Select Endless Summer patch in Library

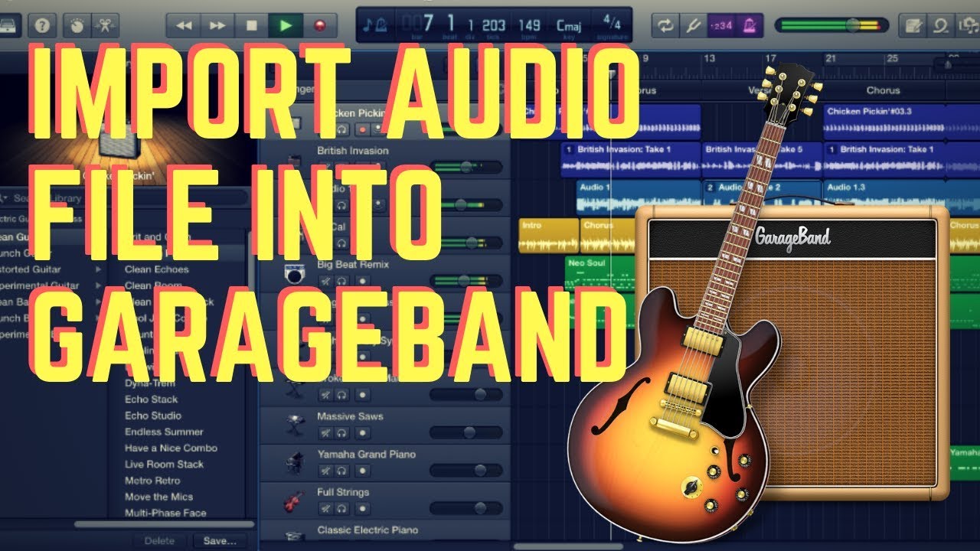click(164, 432)
